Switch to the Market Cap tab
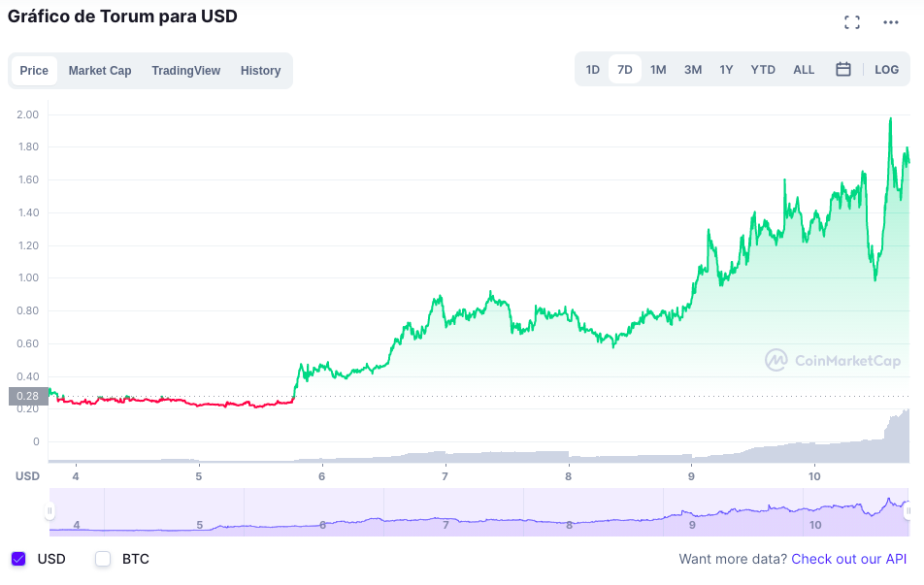 100,71
